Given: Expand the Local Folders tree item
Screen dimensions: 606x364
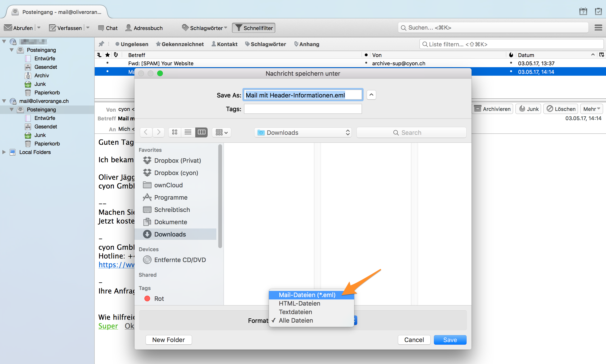Looking at the screenshot, I should (x=4, y=152).
